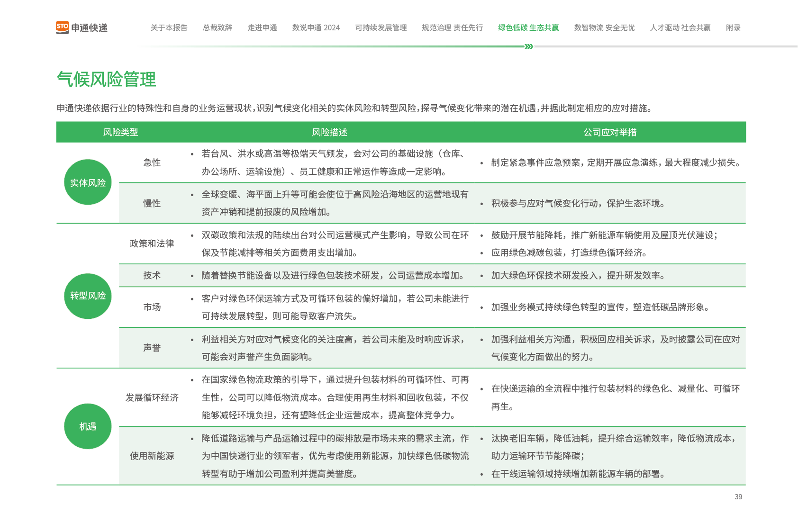This screenshot has height=532, width=798.
Task: Click the green 实体风险 circle badge
Action: coord(88,182)
